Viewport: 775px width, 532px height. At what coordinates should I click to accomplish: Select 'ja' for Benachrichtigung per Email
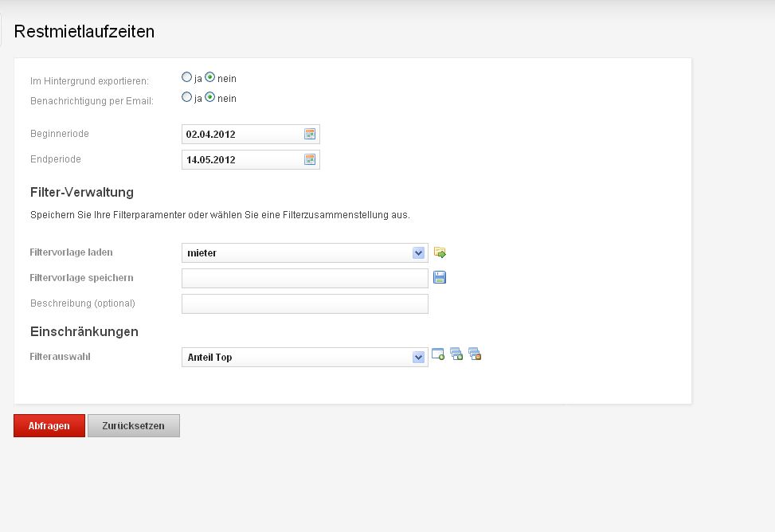pos(186,97)
